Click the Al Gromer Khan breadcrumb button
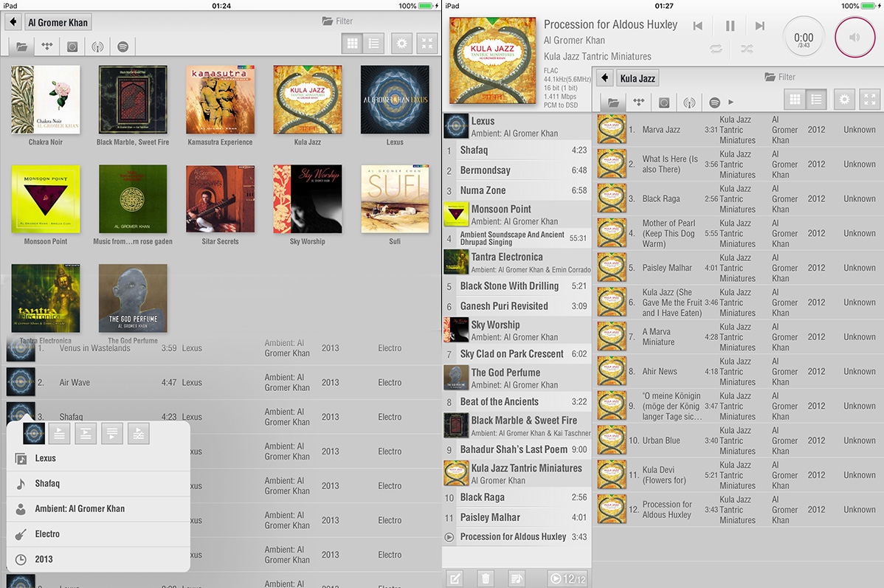The width and height of the screenshot is (884, 588). point(58,22)
